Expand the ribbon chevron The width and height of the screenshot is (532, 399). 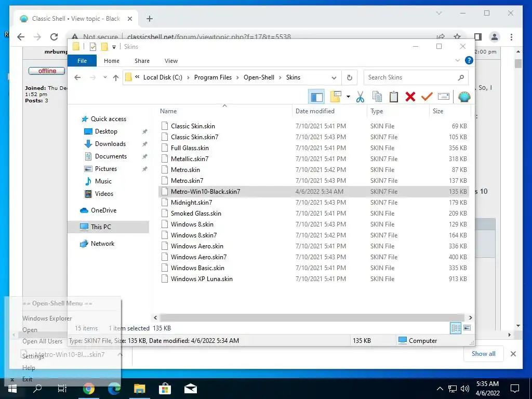pyautogui.click(x=457, y=60)
